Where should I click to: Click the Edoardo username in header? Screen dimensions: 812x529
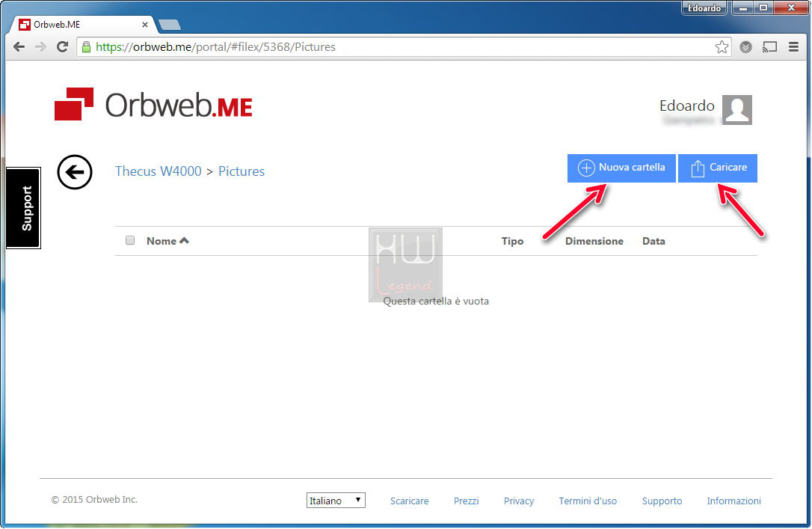click(x=686, y=106)
